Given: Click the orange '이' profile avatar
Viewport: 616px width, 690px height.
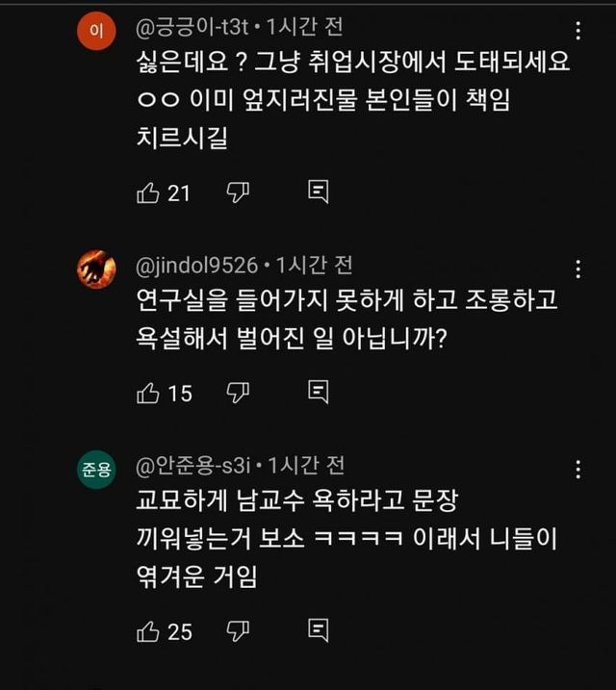Looking at the screenshot, I should point(95,32).
